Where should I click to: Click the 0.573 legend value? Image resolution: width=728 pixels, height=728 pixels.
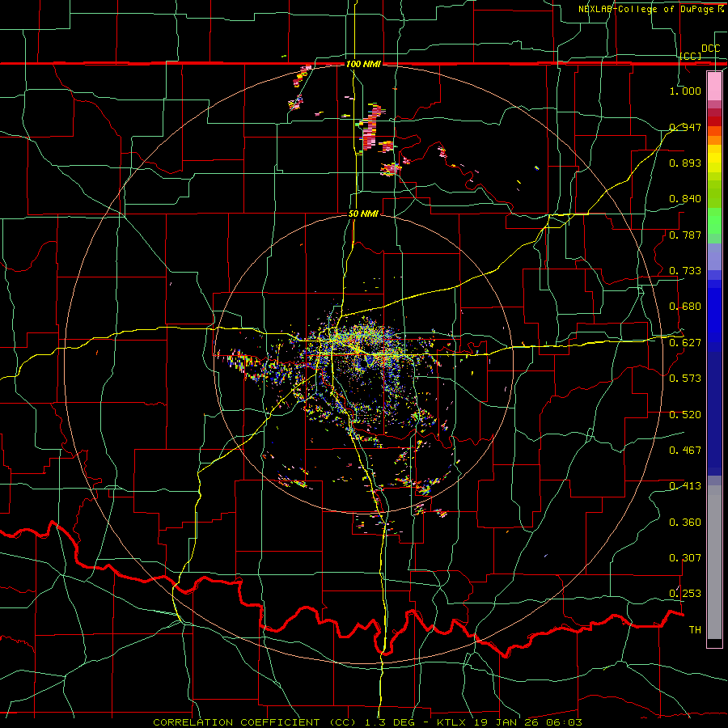point(685,379)
